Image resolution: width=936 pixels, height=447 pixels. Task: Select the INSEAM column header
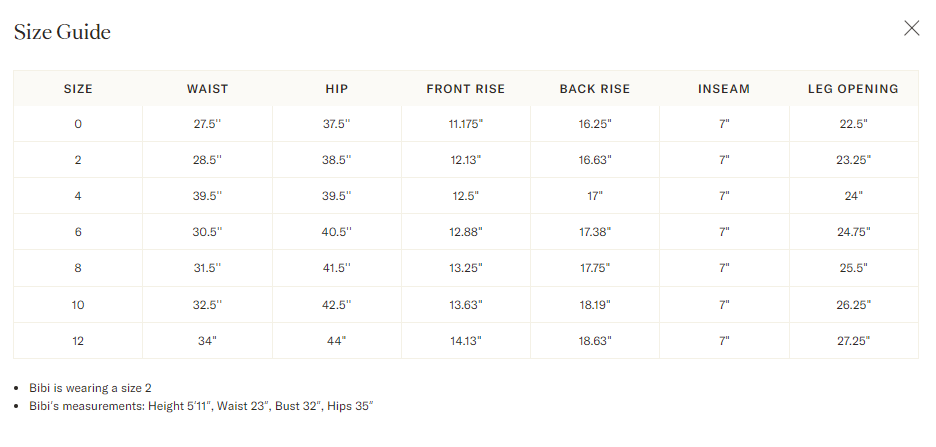pyautogui.click(x=724, y=89)
